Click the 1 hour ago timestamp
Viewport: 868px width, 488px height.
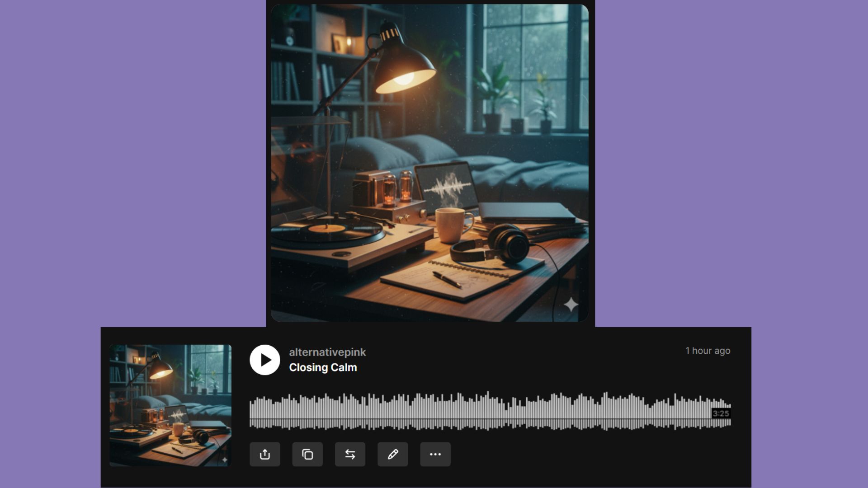click(708, 351)
